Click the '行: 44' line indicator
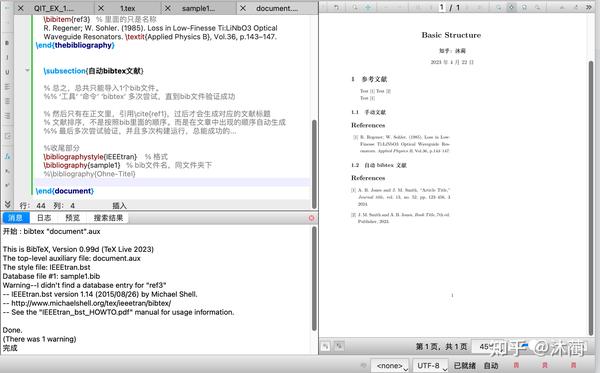 tap(33, 205)
